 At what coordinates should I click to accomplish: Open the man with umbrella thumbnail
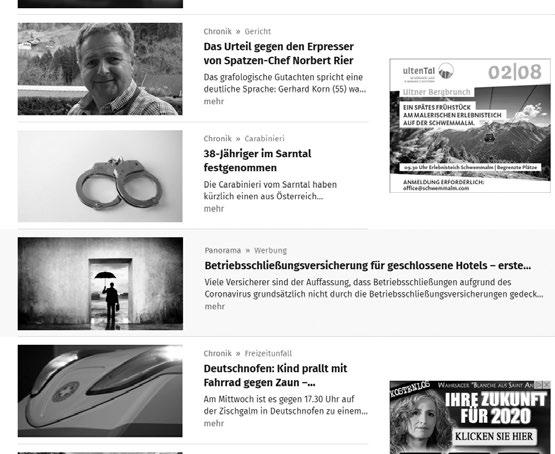coord(101,284)
